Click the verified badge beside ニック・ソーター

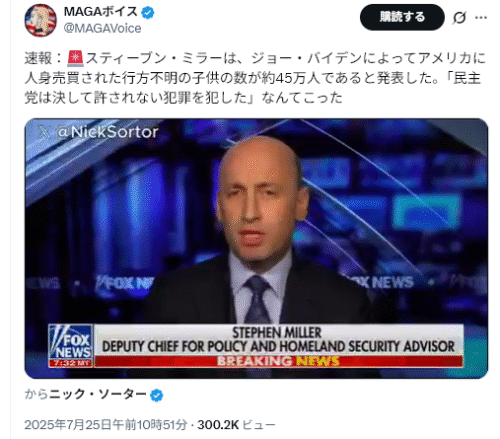point(156,395)
